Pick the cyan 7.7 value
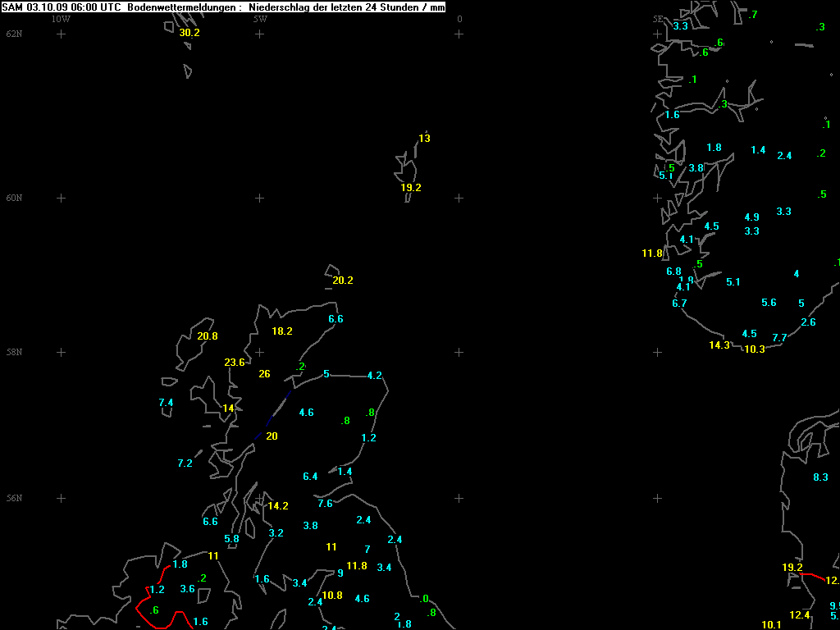Image resolution: width=840 pixels, height=630 pixels. tap(779, 338)
